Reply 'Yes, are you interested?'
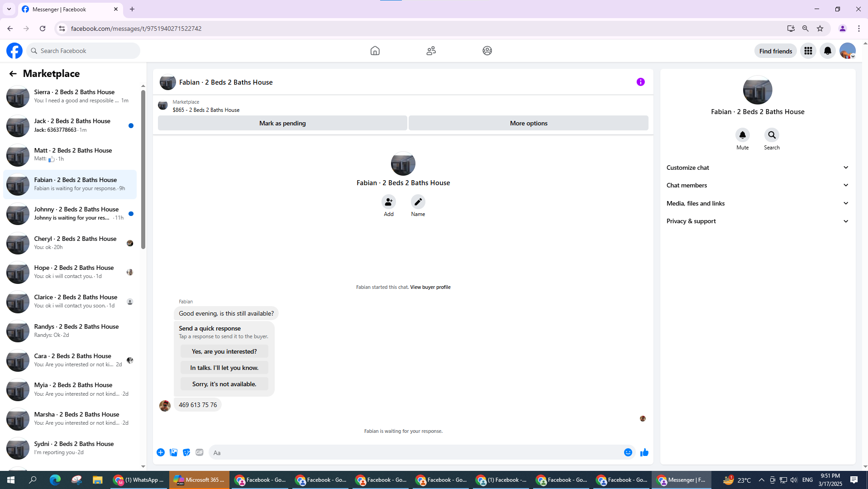 pyautogui.click(x=224, y=351)
